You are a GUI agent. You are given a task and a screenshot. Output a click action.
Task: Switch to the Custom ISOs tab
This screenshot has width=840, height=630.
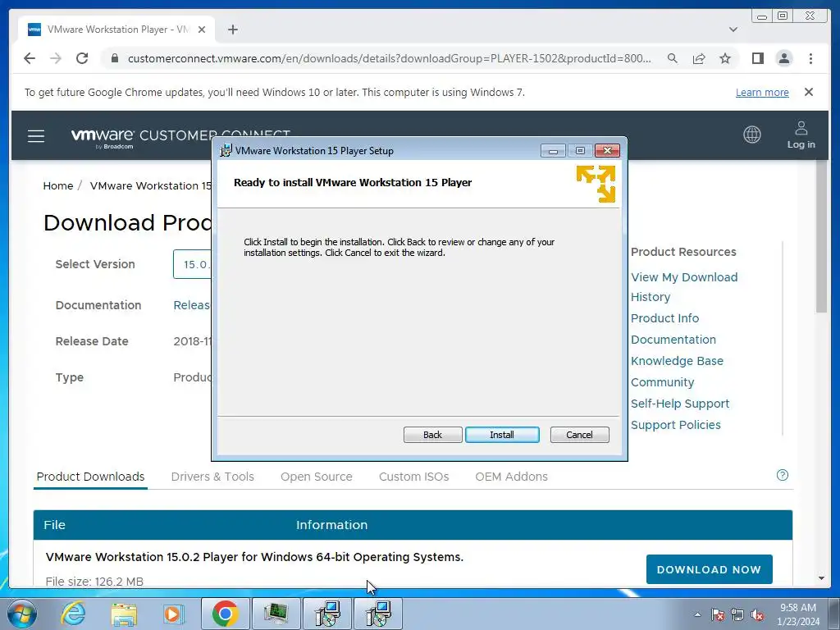(414, 477)
